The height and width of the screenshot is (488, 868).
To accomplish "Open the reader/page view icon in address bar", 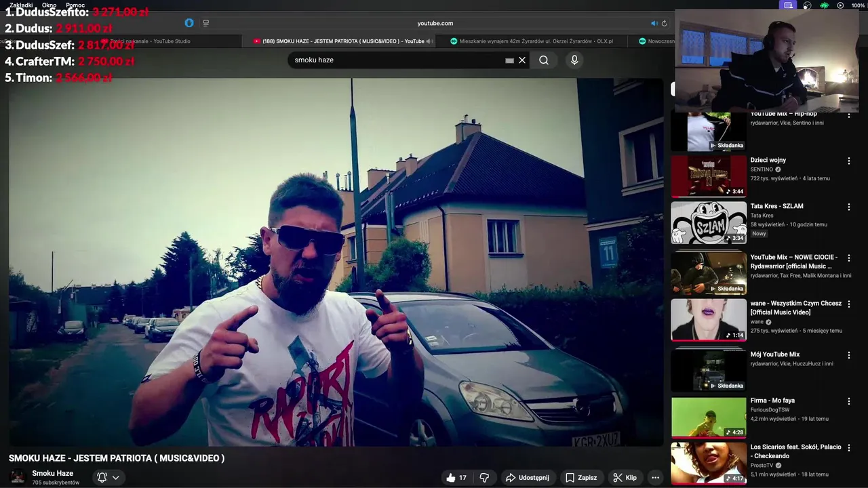I will 206,23.
